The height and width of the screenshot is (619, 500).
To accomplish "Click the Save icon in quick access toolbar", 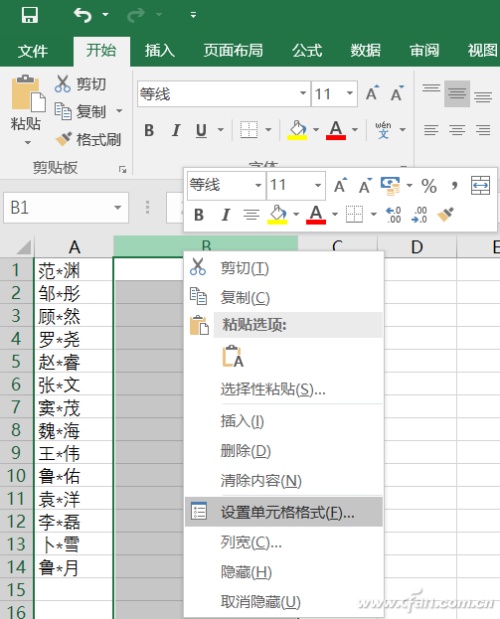I will (x=30, y=15).
